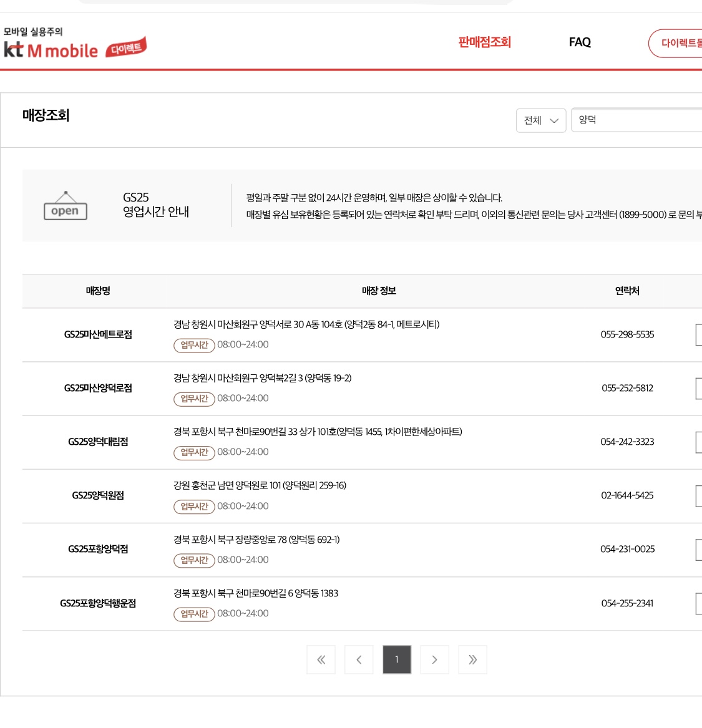
Task: Click address 천마로90번길 6 양덕동 1383
Action: (286, 593)
